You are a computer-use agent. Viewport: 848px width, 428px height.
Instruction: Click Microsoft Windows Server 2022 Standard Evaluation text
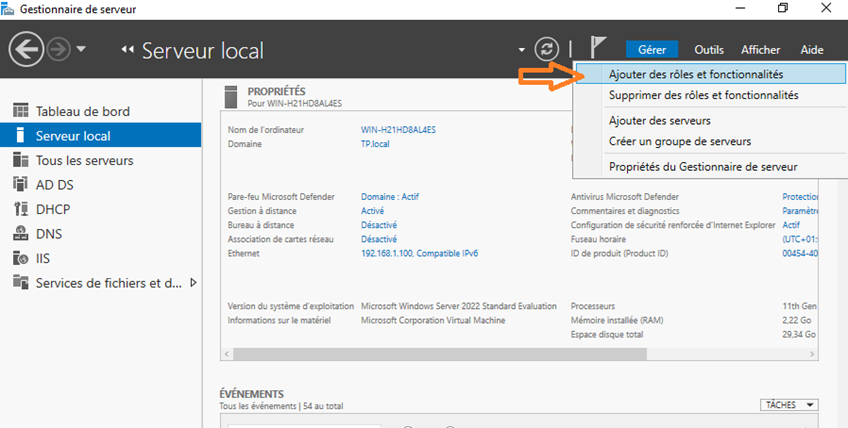(x=459, y=306)
